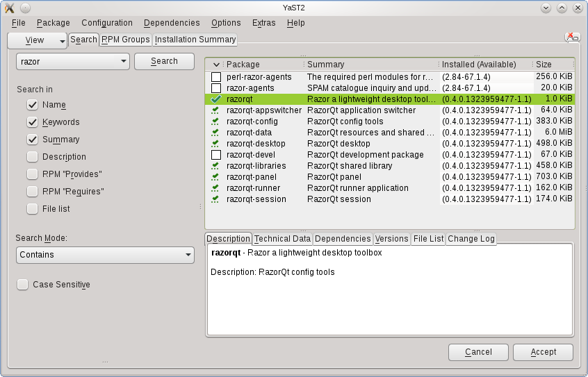The width and height of the screenshot is (588, 377).
Task: Open the File List details tab
Action: pos(428,239)
